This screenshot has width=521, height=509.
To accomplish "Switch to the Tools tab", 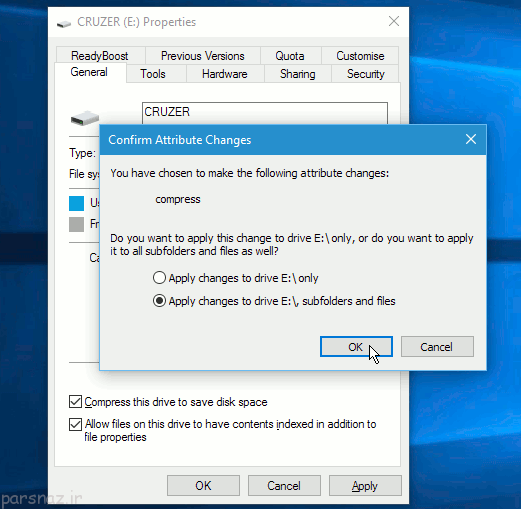I will coord(153,74).
